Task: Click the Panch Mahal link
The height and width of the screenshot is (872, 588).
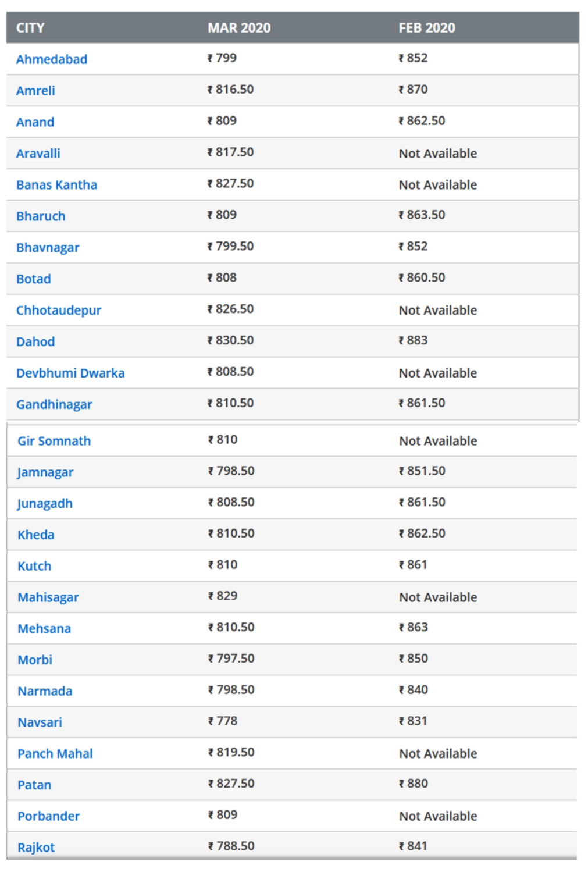Action: click(55, 754)
